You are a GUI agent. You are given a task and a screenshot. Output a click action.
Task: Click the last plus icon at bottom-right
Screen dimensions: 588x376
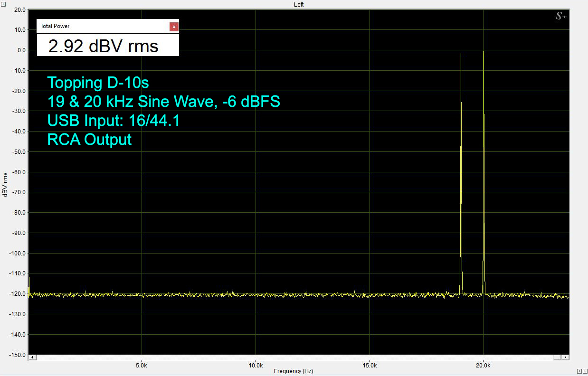pos(584,371)
